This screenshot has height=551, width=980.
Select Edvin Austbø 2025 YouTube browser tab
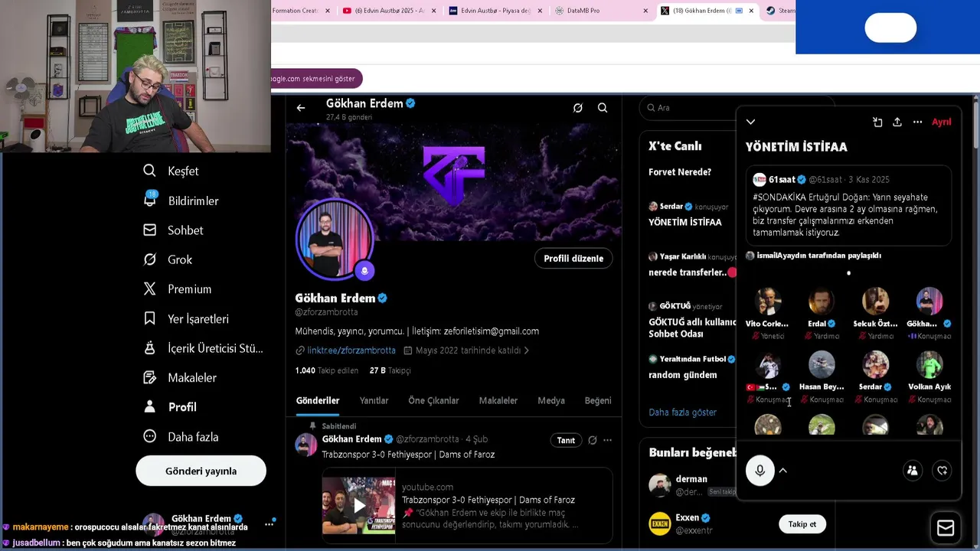[389, 11]
